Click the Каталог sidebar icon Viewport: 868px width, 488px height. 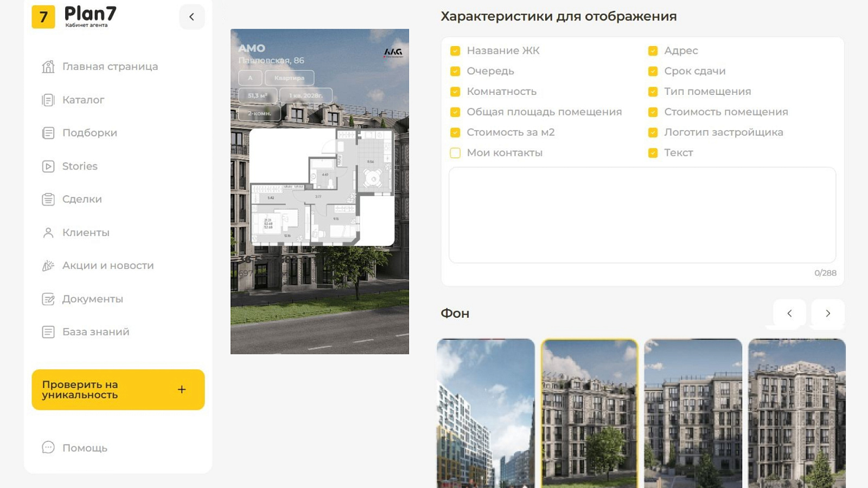[48, 100]
